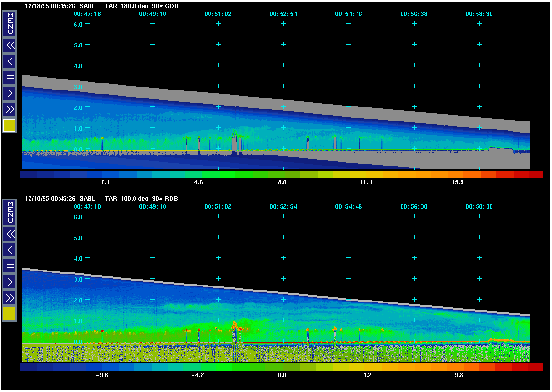Click double-right fast forward arrow in the GDB panel

(10, 108)
